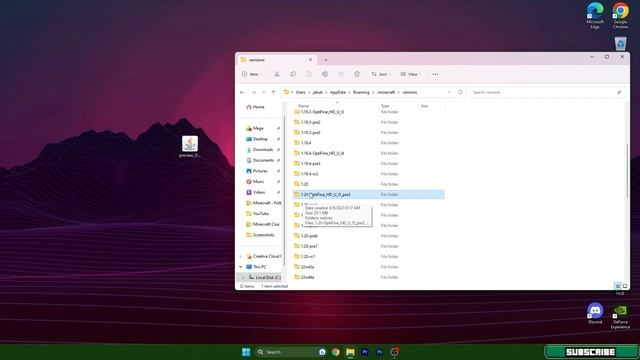Open YouTube folder in navigation pane

click(x=261, y=213)
